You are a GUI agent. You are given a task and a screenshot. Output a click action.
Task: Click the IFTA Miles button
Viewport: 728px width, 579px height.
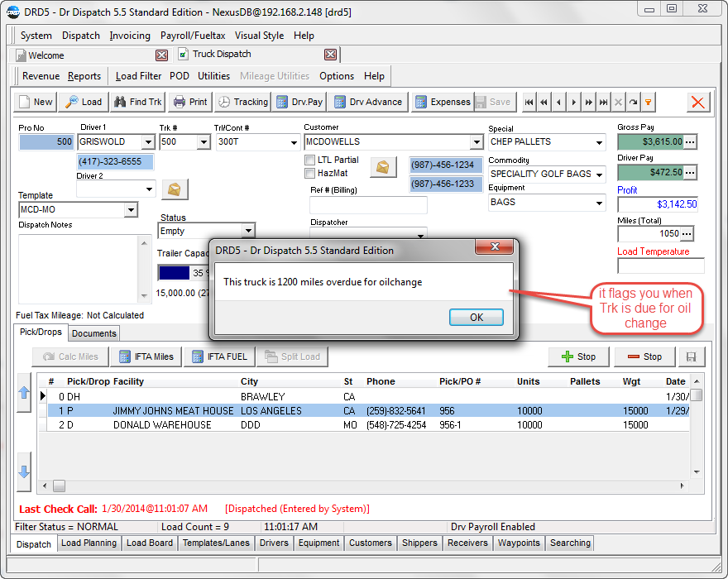click(x=146, y=356)
